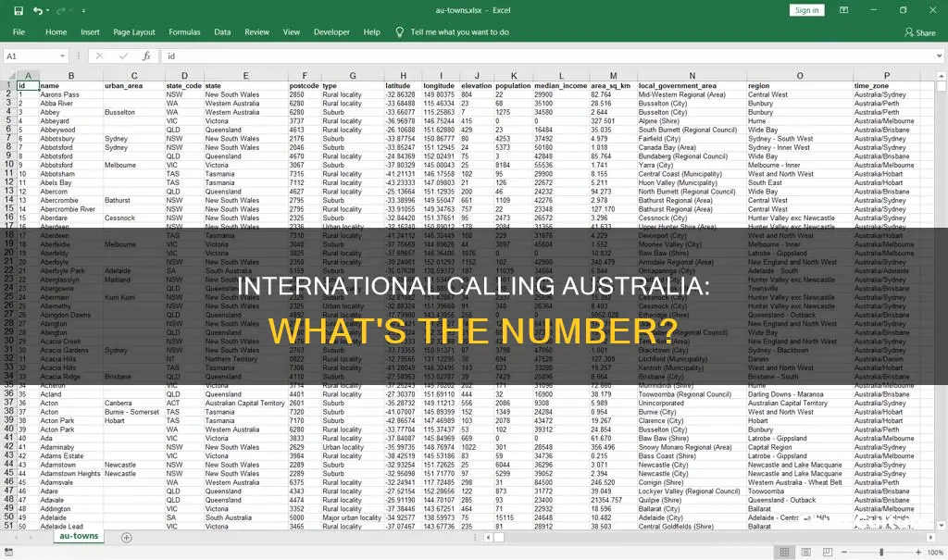Click the Sign in button
948x560 pixels.
click(x=806, y=10)
